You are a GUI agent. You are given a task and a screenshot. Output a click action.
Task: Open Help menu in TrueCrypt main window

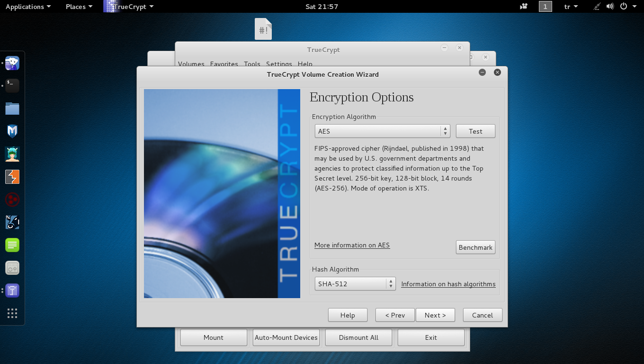(x=305, y=64)
